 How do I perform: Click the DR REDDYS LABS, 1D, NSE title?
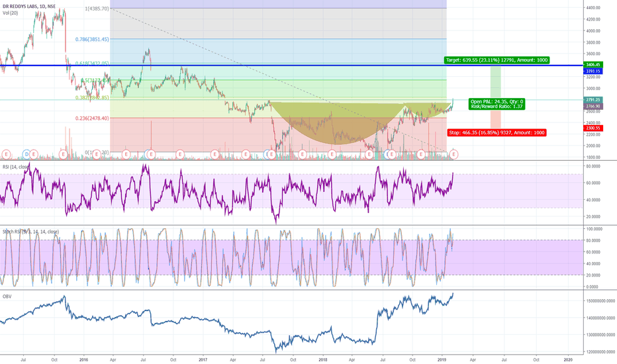click(x=29, y=7)
